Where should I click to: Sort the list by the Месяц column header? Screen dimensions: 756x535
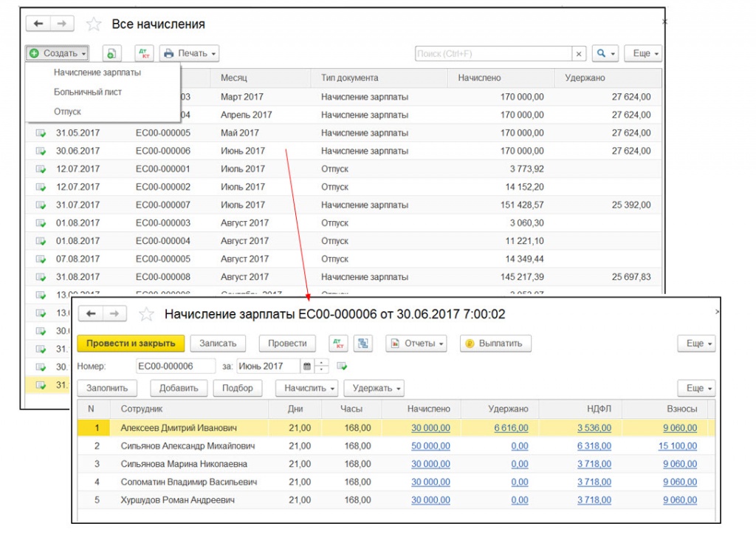[x=261, y=78]
